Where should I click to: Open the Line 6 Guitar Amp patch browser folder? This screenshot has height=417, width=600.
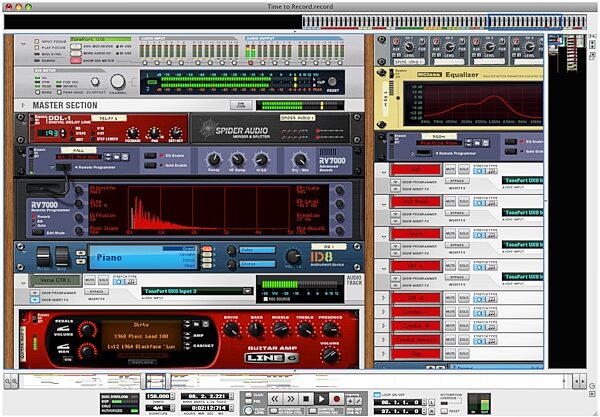coord(196,324)
